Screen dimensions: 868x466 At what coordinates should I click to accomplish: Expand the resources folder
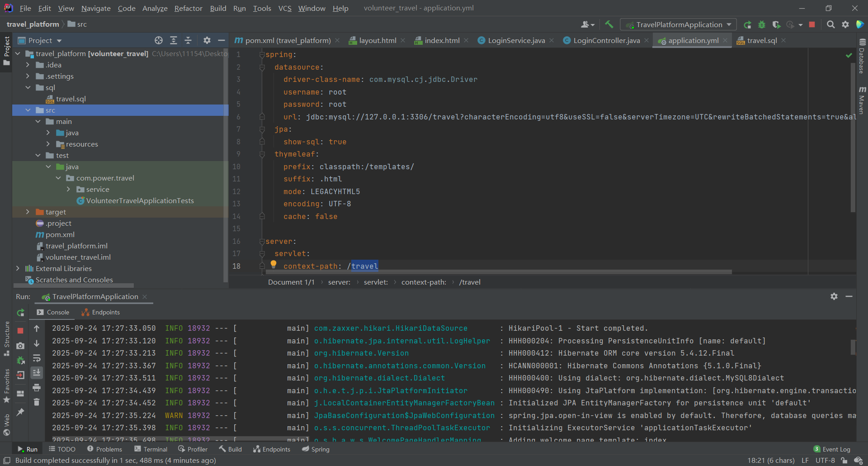(x=48, y=144)
